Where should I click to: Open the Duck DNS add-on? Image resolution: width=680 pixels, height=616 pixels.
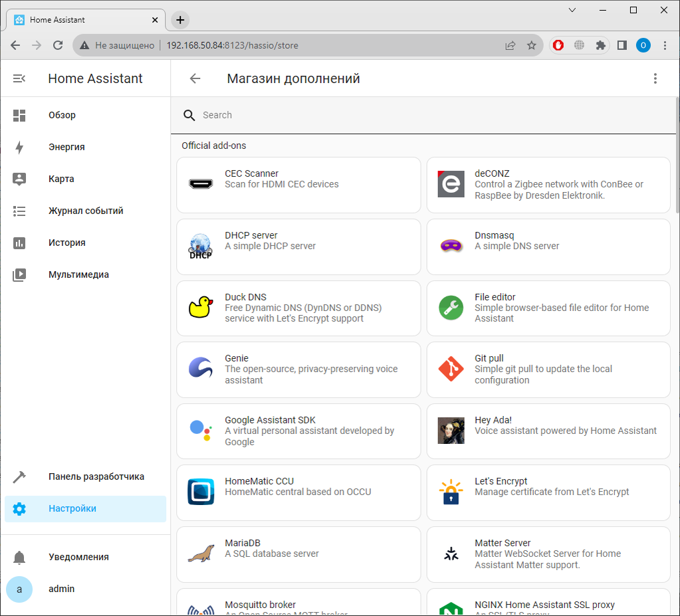[299, 308]
